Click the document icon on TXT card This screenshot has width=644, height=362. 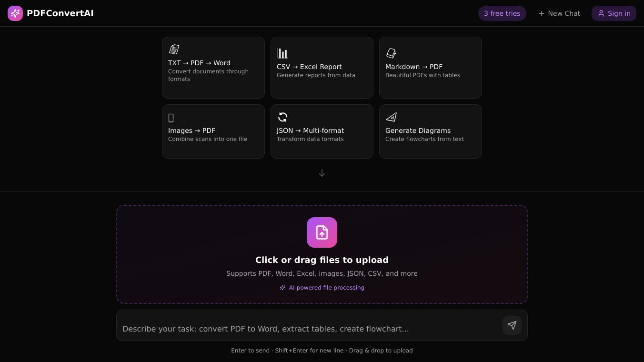click(174, 50)
